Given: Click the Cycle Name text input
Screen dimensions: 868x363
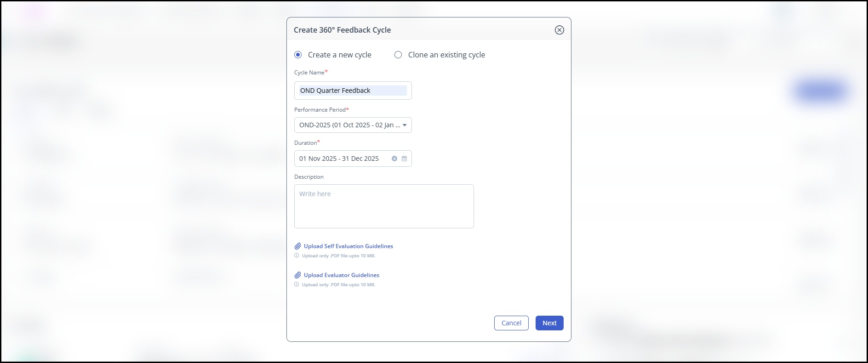Looking at the screenshot, I should (353, 91).
